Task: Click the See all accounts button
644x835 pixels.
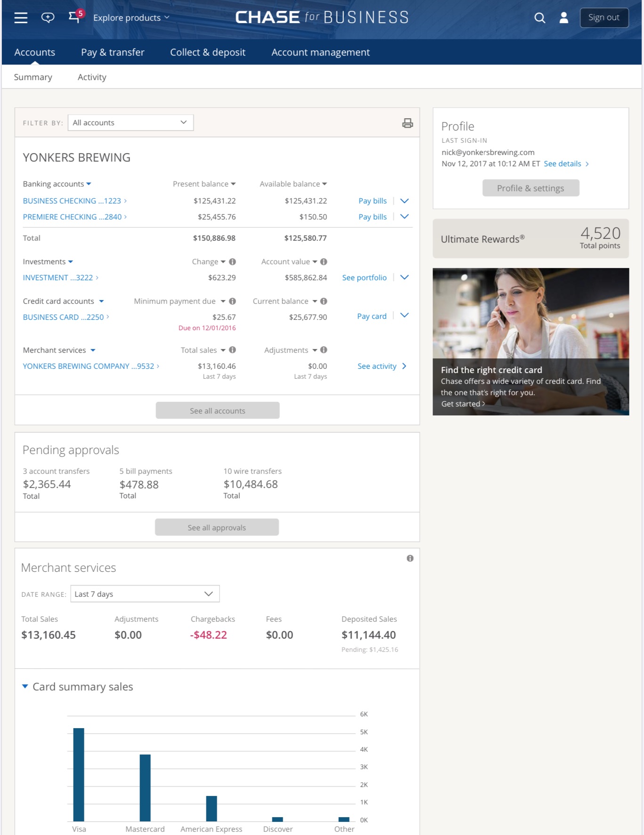Action: [x=218, y=410]
